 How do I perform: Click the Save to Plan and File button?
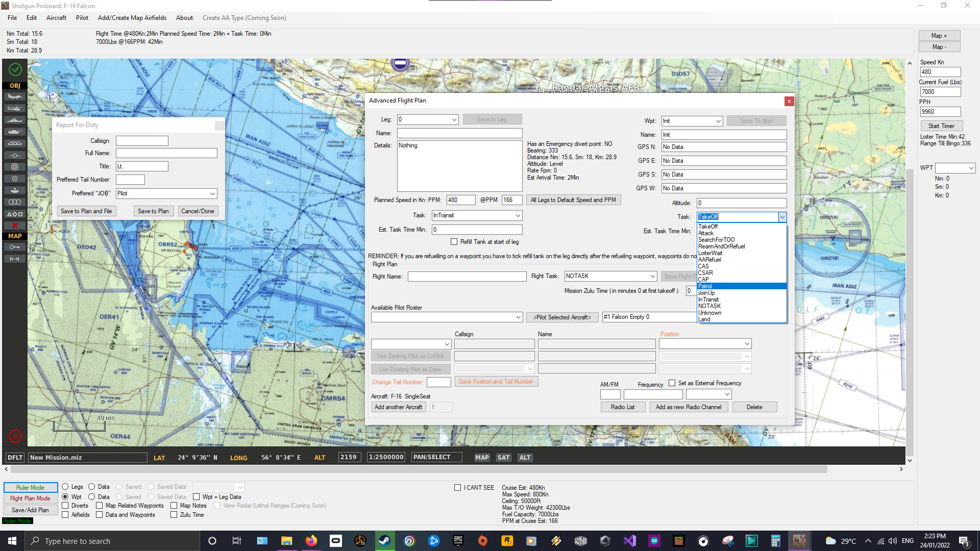pyautogui.click(x=86, y=211)
